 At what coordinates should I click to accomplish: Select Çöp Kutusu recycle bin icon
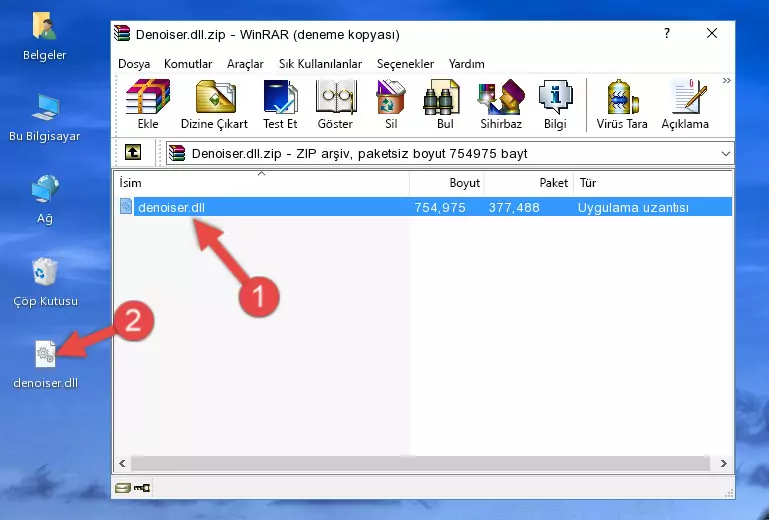45,284
